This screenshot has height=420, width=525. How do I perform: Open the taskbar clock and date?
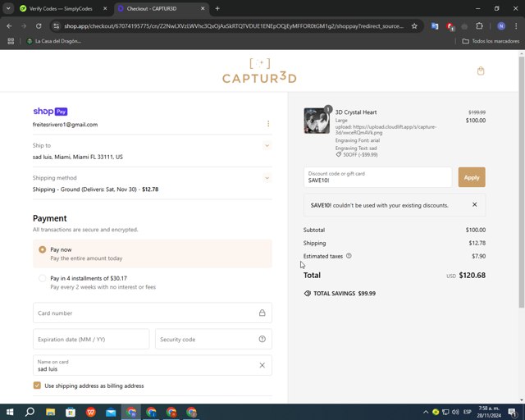click(x=489, y=412)
